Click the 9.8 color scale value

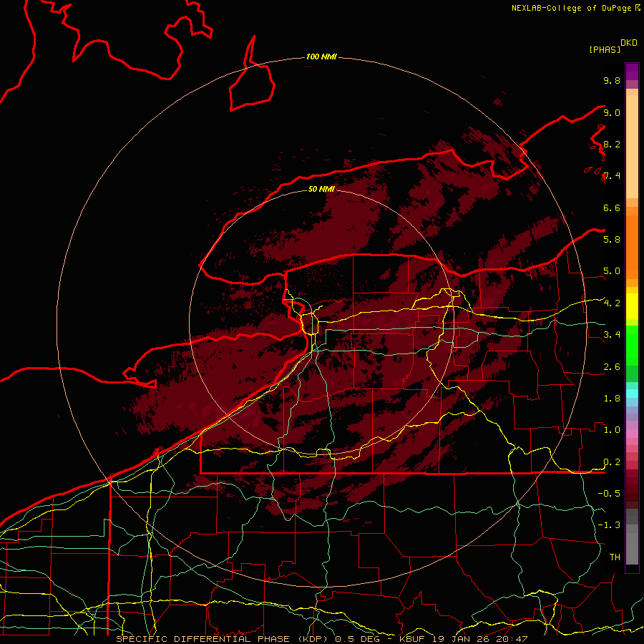[x=612, y=80]
